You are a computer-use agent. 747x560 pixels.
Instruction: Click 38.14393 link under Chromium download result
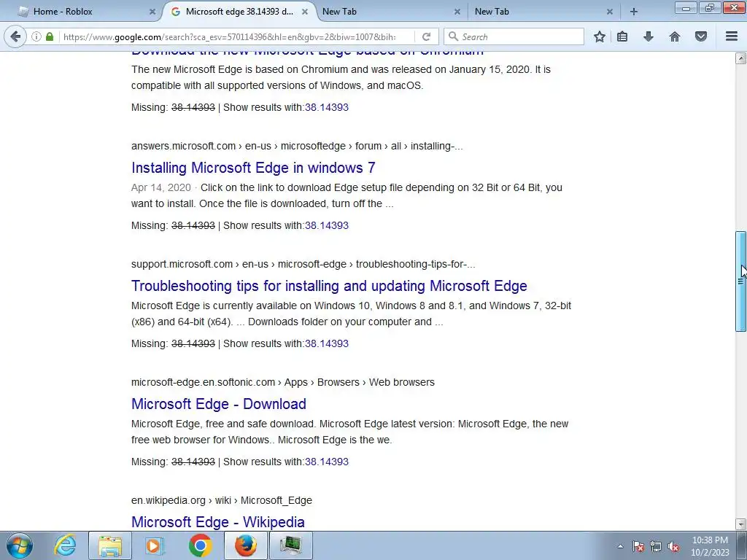click(x=327, y=107)
